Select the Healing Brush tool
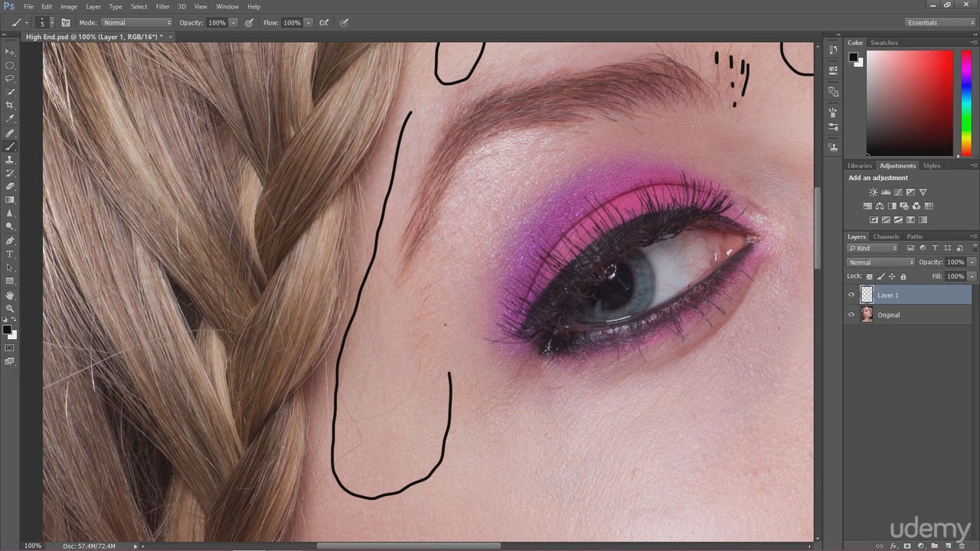 coord(10,133)
